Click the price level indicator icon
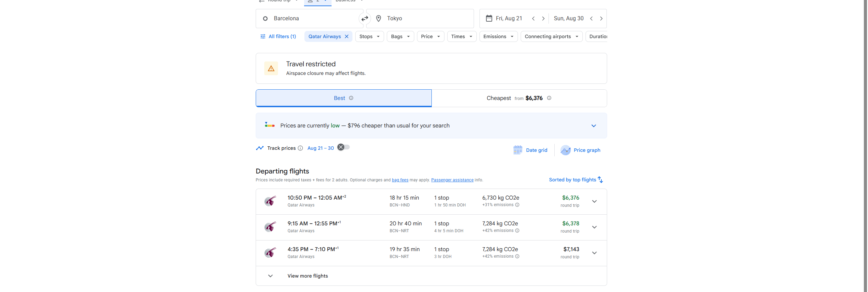The width and height of the screenshot is (868, 292). pyautogui.click(x=270, y=125)
